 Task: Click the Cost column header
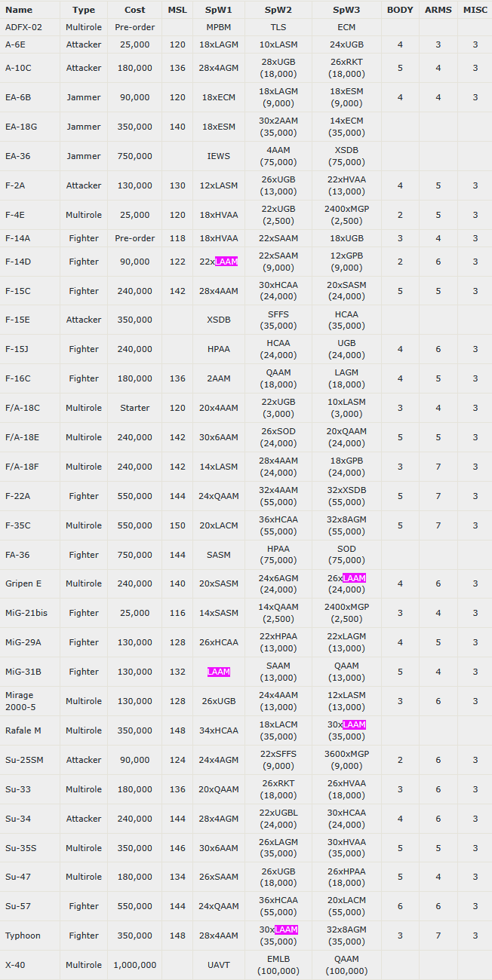pyautogui.click(x=134, y=10)
